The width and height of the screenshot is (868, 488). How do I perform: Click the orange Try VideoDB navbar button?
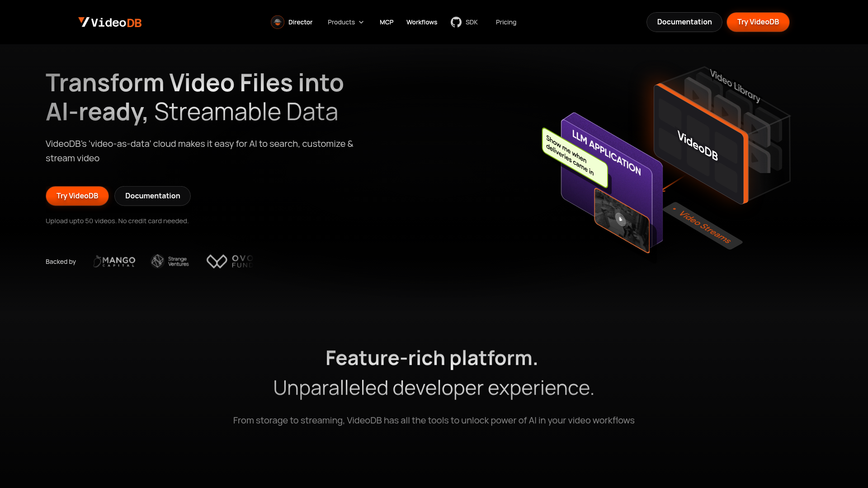(758, 22)
